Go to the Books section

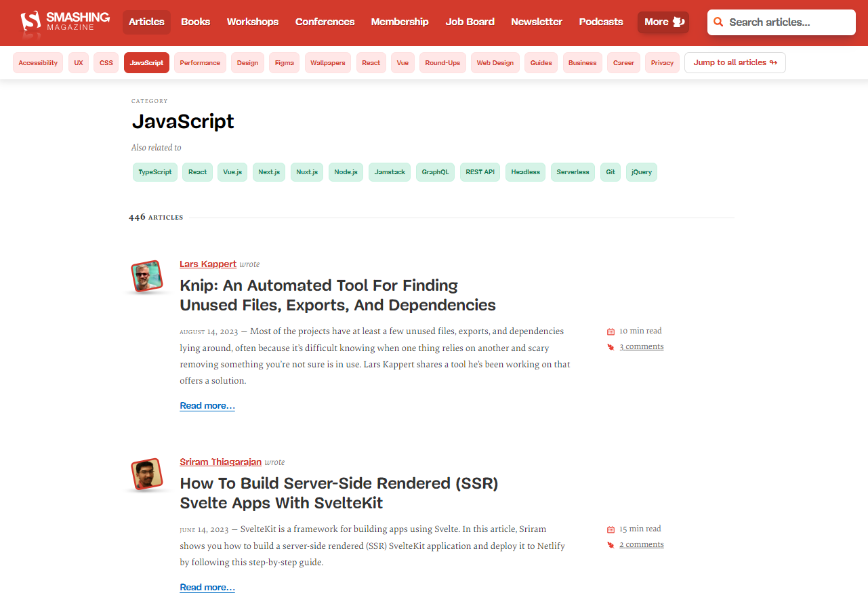pos(196,22)
